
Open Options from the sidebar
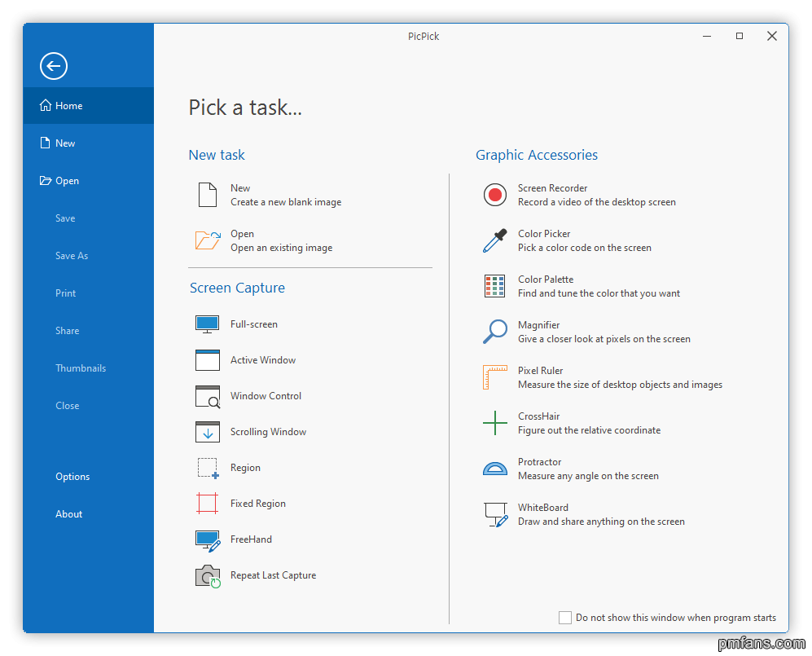[x=88, y=477]
